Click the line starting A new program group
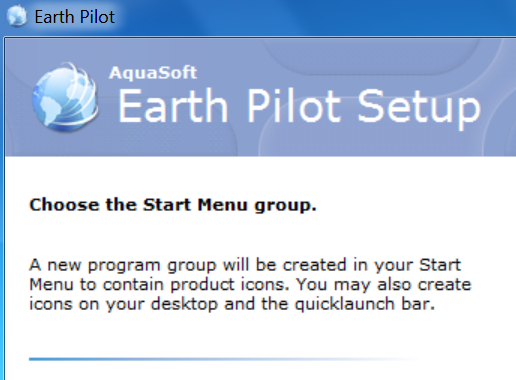The height and width of the screenshot is (380, 516). pos(245,266)
